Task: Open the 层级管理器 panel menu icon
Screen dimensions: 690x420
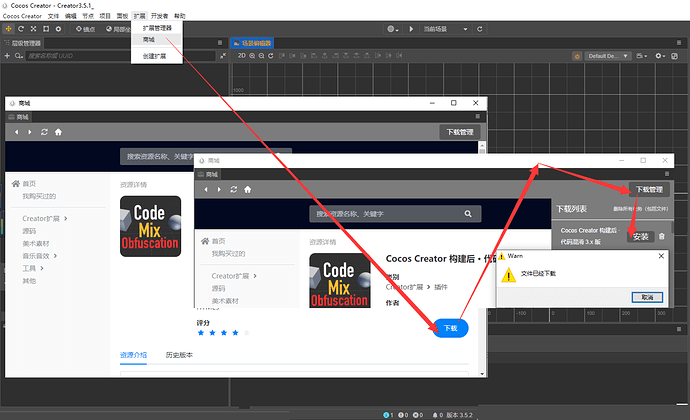Action: [220, 43]
